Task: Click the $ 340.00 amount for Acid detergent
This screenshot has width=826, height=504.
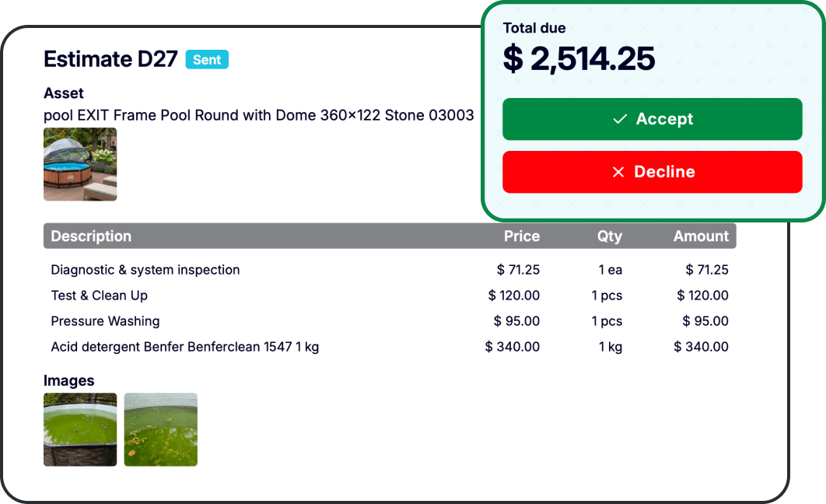Action: [x=701, y=347]
